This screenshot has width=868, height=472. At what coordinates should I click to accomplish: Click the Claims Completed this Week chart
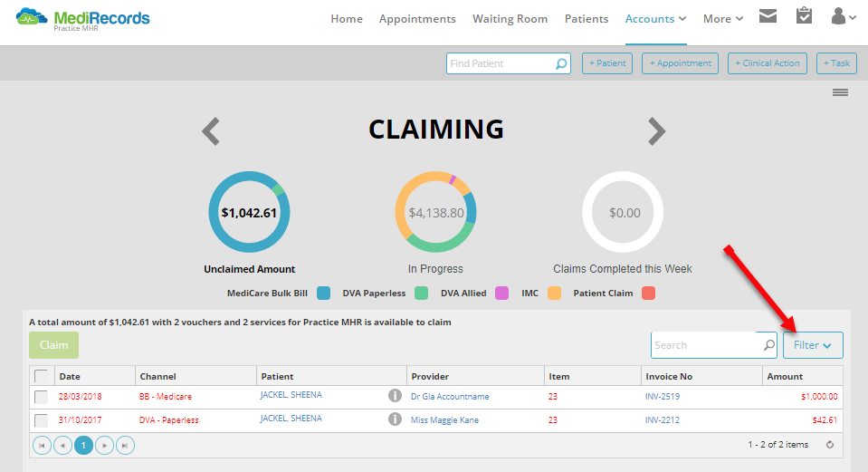(x=623, y=212)
